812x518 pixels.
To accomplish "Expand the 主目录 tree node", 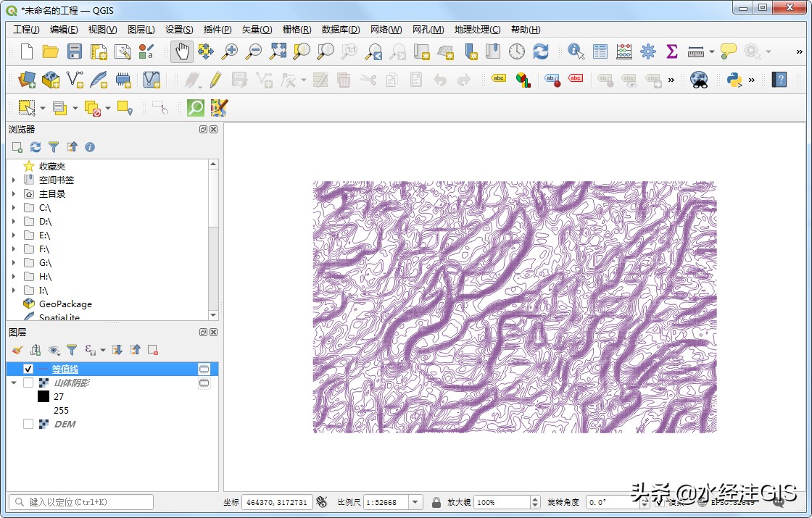I will click(x=14, y=194).
